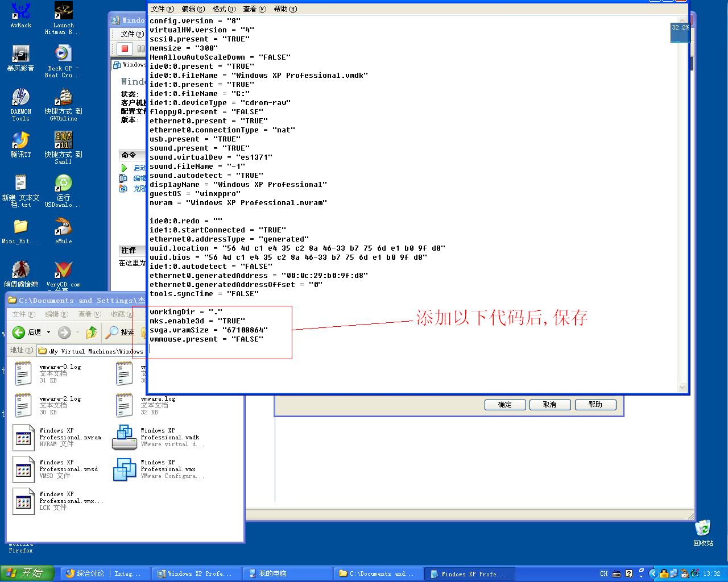Image resolution: width=728 pixels, height=582 pixels.
Task: Select the Windows XP Professional.vmsd file
Action: click(x=56, y=469)
